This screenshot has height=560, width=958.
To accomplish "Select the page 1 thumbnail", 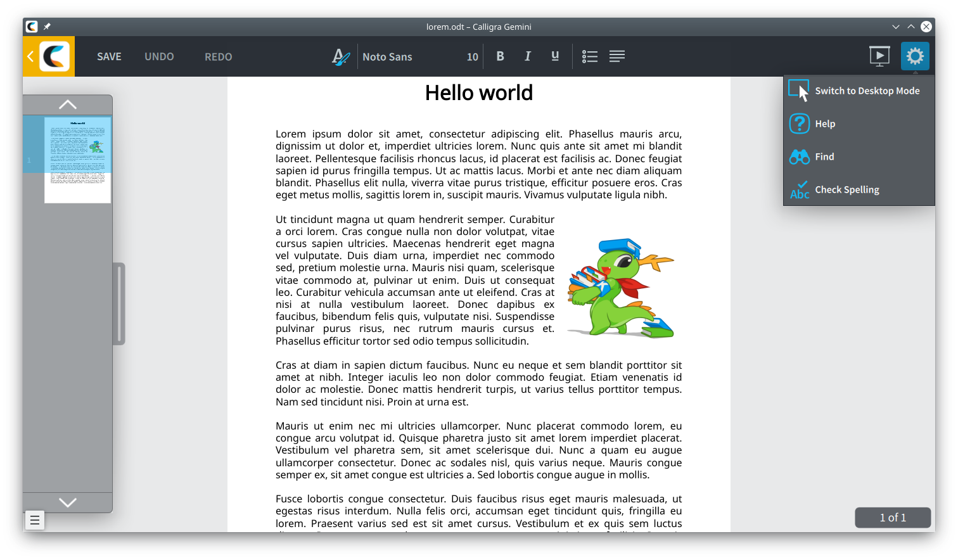I will pyautogui.click(x=77, y=160).
